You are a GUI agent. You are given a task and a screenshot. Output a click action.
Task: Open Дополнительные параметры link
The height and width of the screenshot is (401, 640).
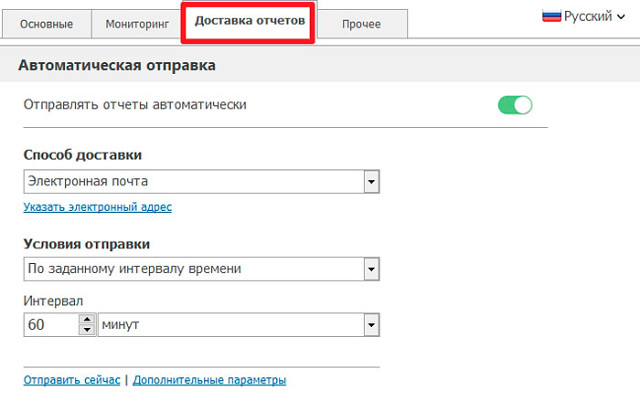pyautogui.click(x=209, y=380)
